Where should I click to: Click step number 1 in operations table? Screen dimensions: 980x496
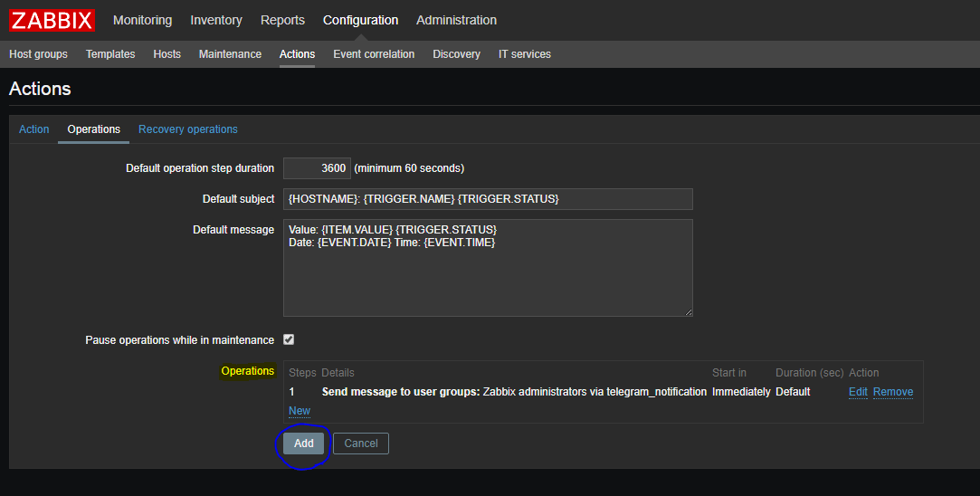[292, 392]
